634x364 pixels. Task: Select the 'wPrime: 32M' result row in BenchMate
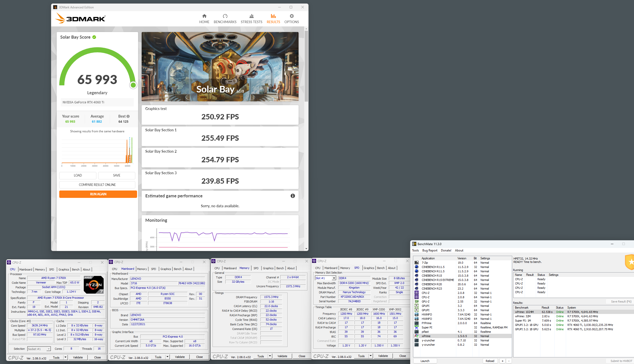click(x=573, y=316)
